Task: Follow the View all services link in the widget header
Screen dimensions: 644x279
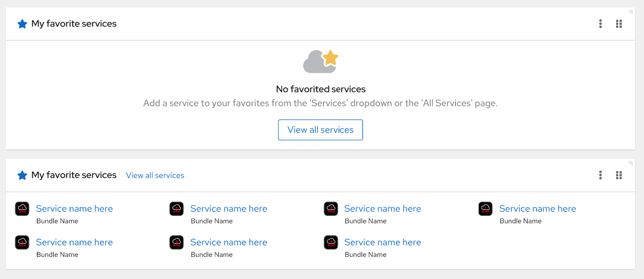Action: tap(155, 175)
